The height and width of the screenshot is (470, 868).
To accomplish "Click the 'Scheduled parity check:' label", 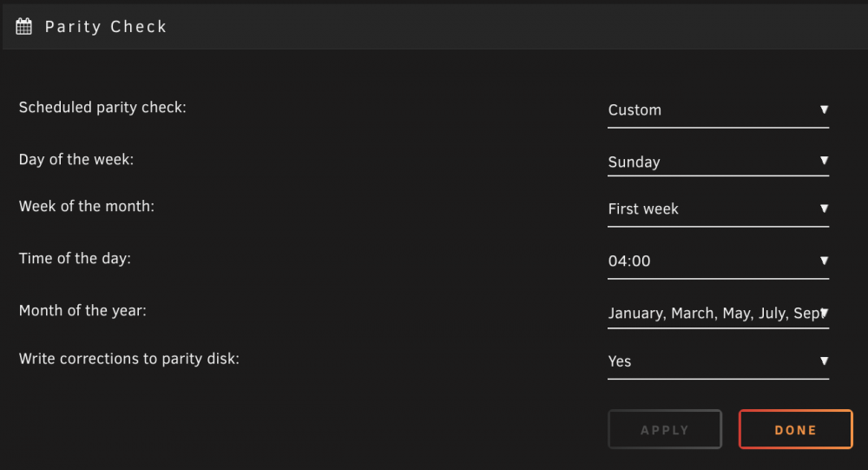I will click(102, 107).
